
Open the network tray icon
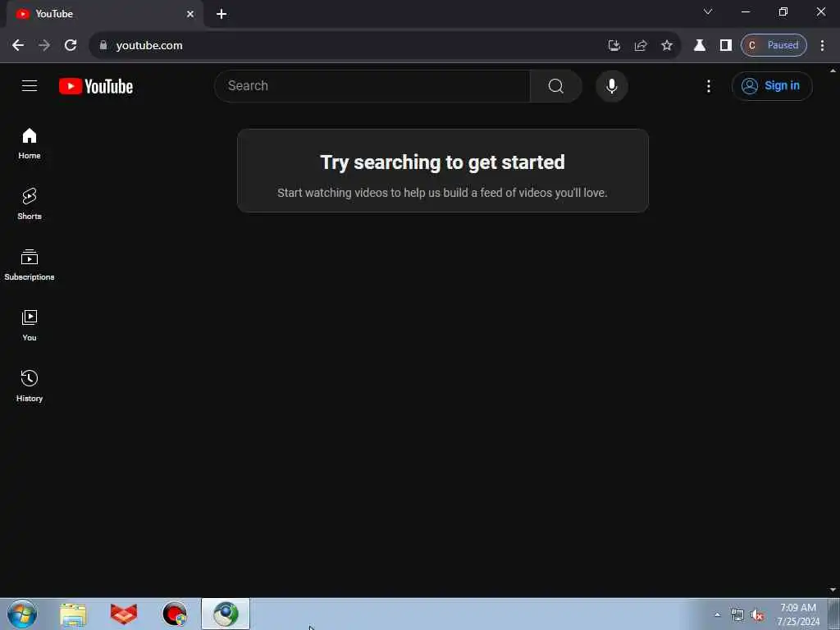click(737, 615)
